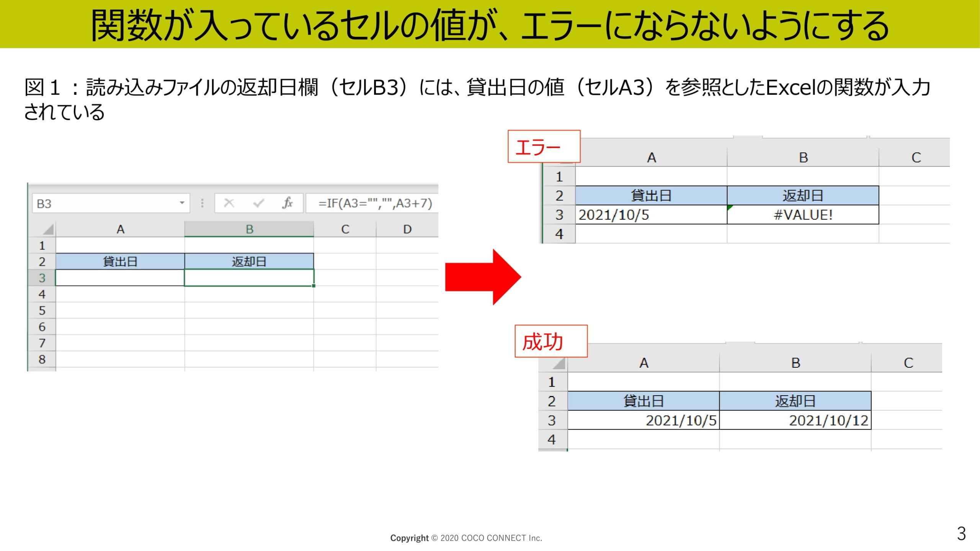The height and width of the screenshot is (551, 980).
Task: Click the cell showing 2021/10/12
Action: pos(795,420)
